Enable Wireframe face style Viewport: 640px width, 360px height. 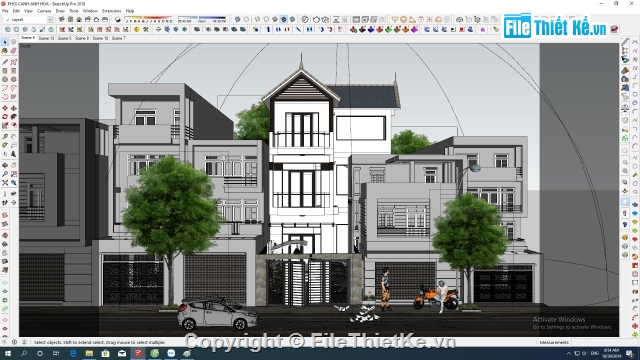pyautogui.click(x=258, y=20)
